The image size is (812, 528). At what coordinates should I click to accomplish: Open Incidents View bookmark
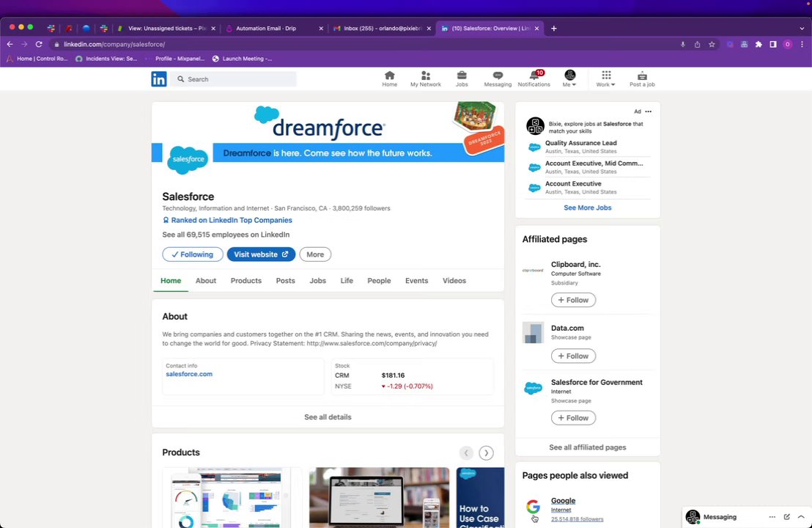pos(106,59)
